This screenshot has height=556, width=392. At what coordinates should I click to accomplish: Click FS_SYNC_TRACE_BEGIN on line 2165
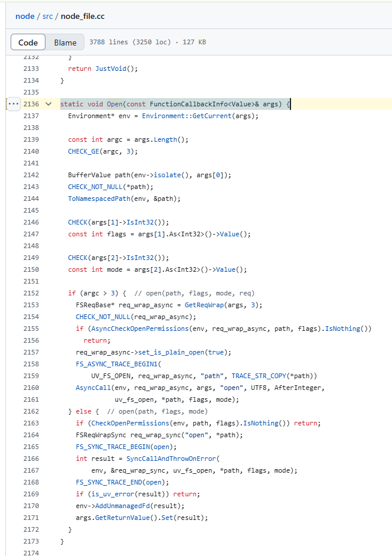tap(113, 447)
